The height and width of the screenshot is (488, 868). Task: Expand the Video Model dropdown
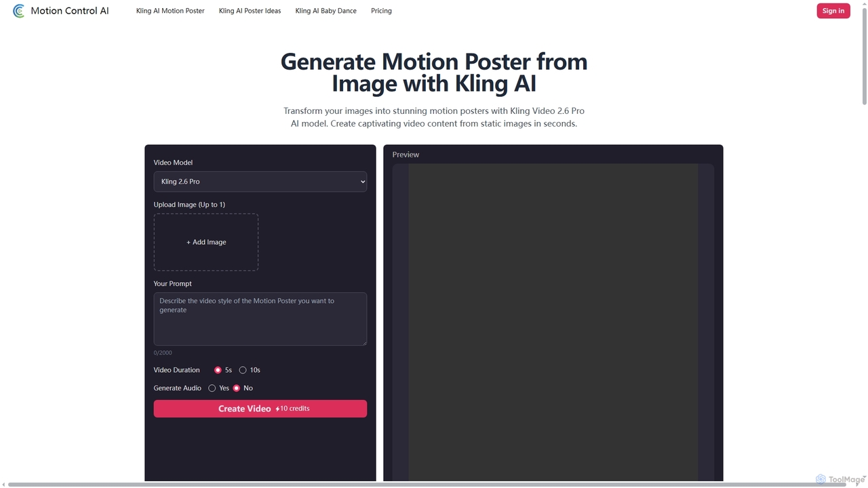260,182
